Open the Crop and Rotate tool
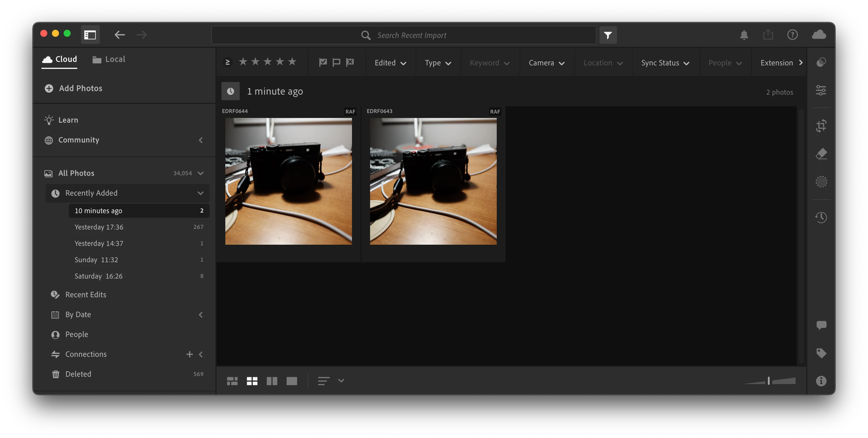Image resolution: width=868 pixels, height=438 pixels. 821,126
